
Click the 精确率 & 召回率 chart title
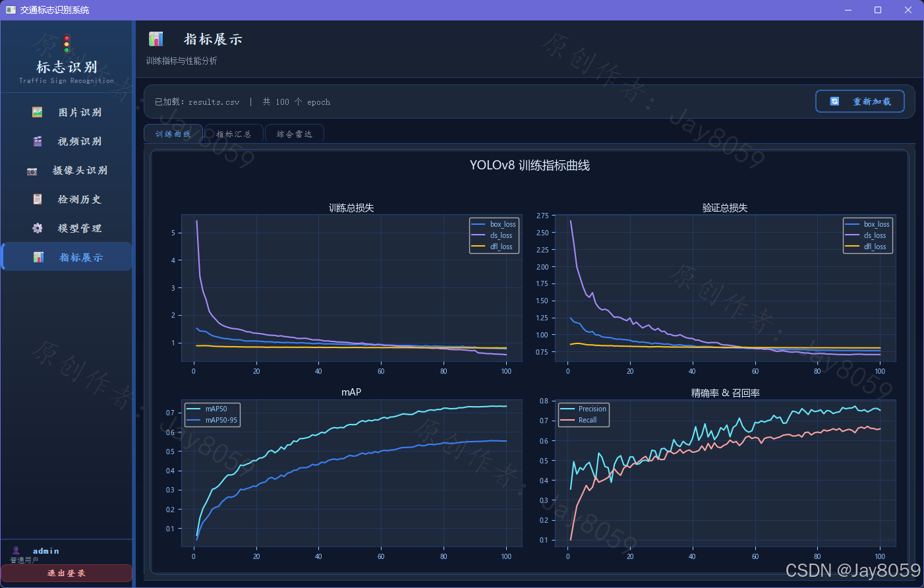pos(726,393)
